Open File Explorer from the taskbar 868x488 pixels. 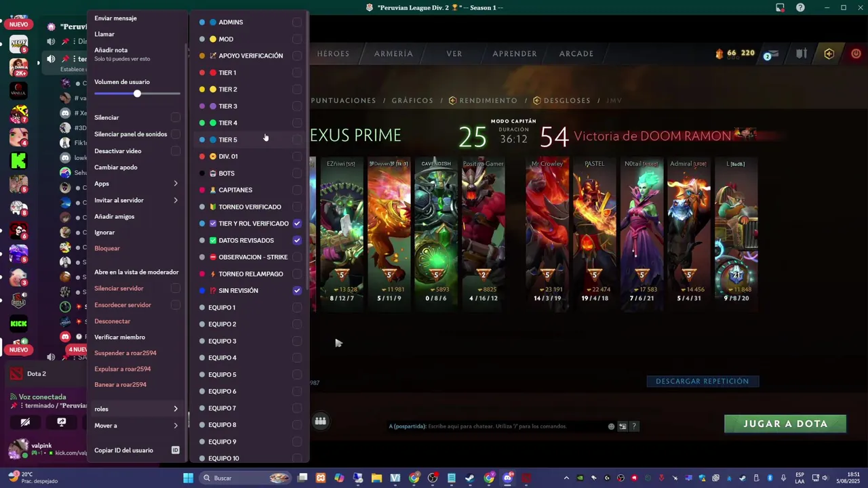(x=376, y=478)
